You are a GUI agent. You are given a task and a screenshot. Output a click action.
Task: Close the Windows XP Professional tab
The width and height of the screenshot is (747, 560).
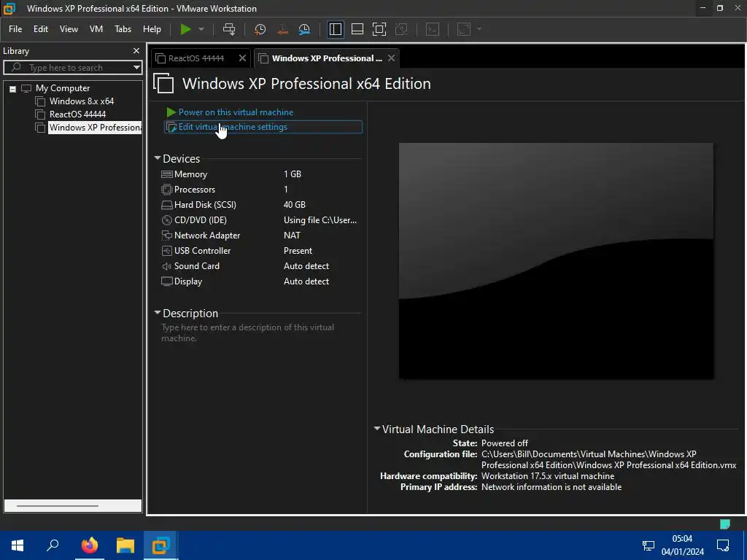[x=391, y=58]
